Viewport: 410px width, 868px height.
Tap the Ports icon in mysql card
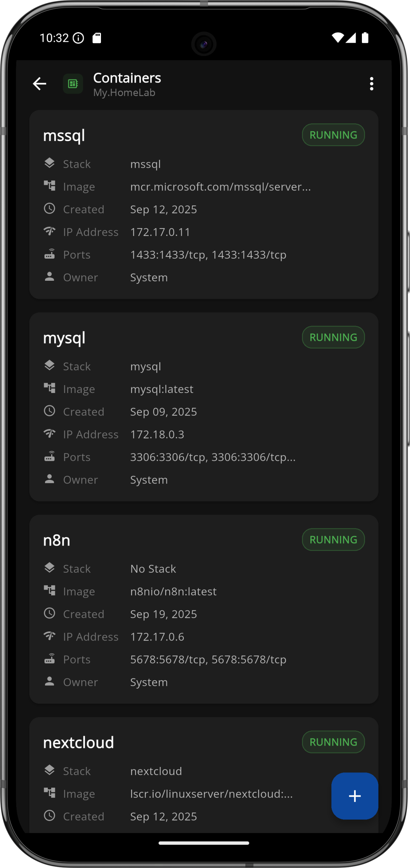coord(49,457)
